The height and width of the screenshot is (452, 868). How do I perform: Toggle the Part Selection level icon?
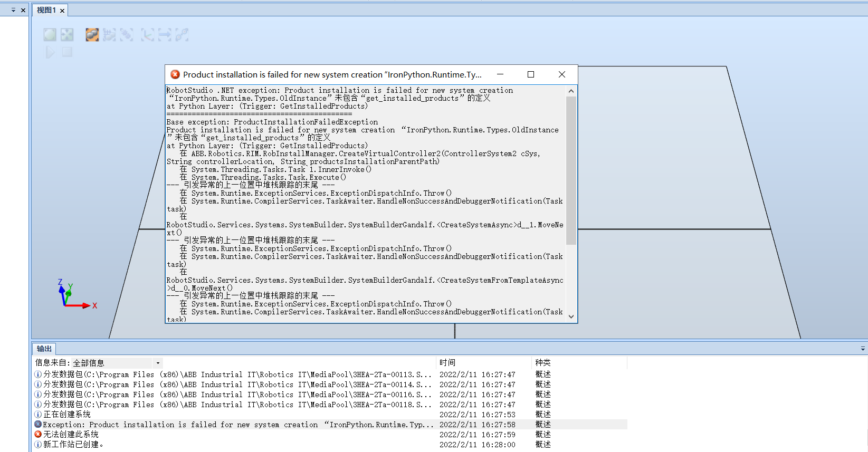92,35
